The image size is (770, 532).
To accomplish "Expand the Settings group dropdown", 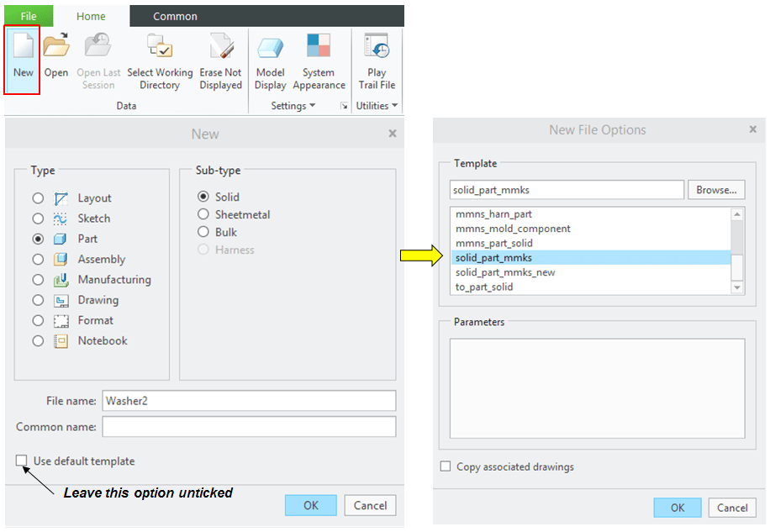I will (293, 106).
